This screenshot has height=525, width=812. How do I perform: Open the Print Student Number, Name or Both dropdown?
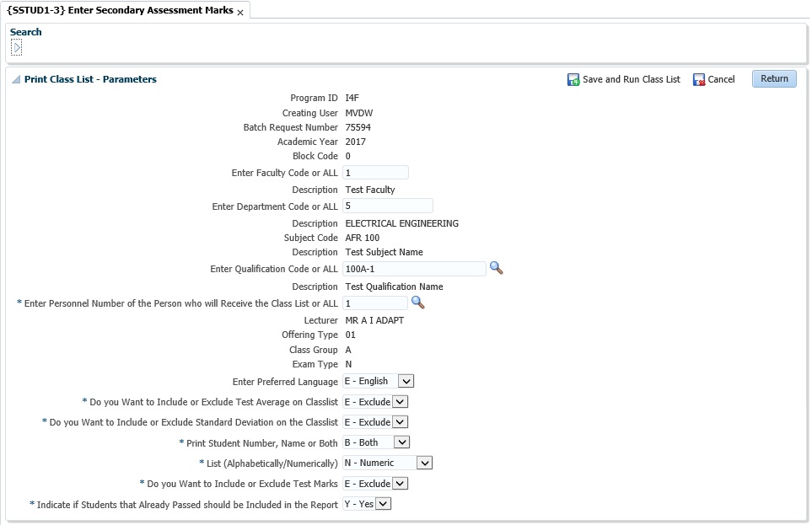point(401,442)
